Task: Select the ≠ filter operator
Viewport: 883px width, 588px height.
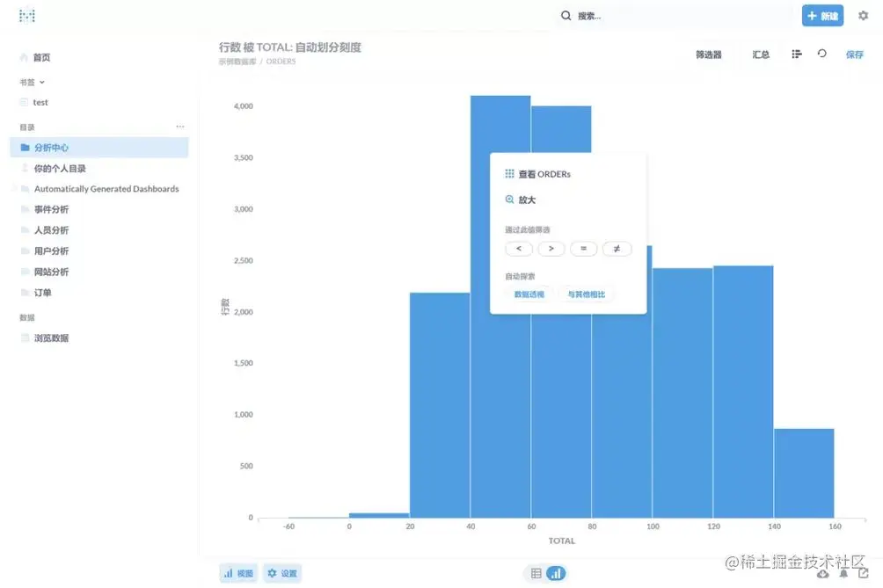Action: coord(617,248)
